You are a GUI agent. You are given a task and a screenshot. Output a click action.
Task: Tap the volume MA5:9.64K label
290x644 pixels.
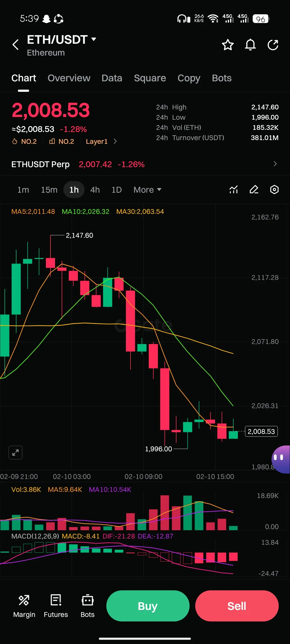click(65, 489)
